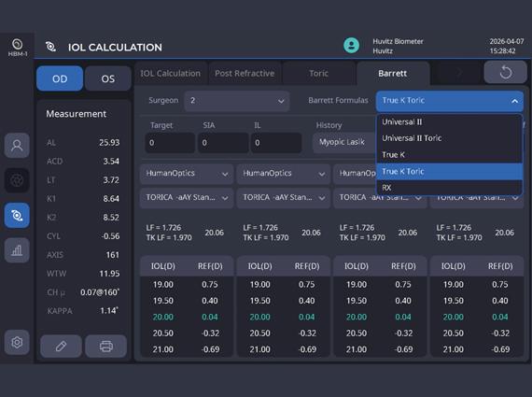
Task: Open the Toric tab
Action: (x=318, y=74)
